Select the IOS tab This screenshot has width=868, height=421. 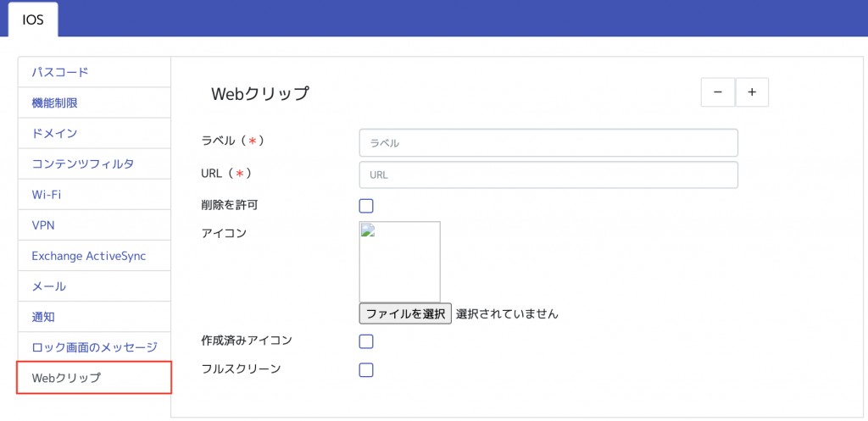point(33,20)
